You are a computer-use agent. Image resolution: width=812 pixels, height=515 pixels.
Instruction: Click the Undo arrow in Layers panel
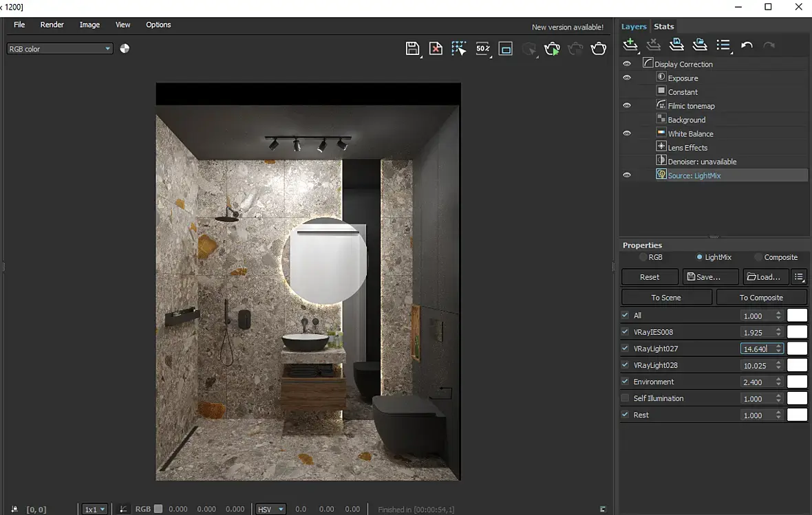pyautogui.click(x=747, y=45)
